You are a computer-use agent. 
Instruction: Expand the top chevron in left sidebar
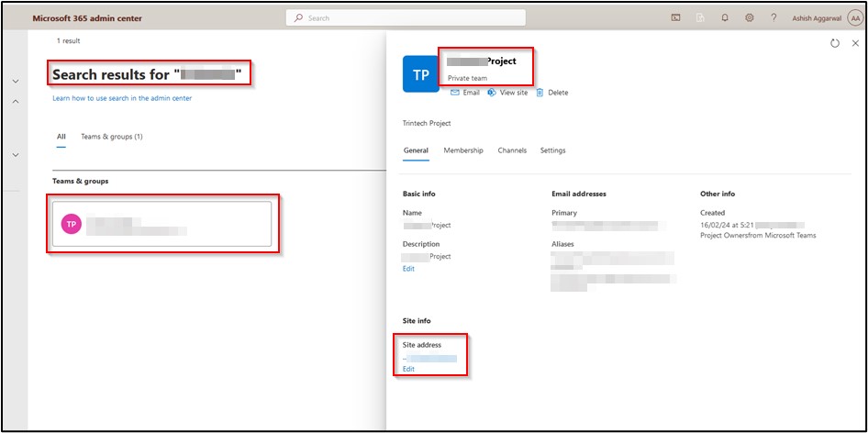16,82
